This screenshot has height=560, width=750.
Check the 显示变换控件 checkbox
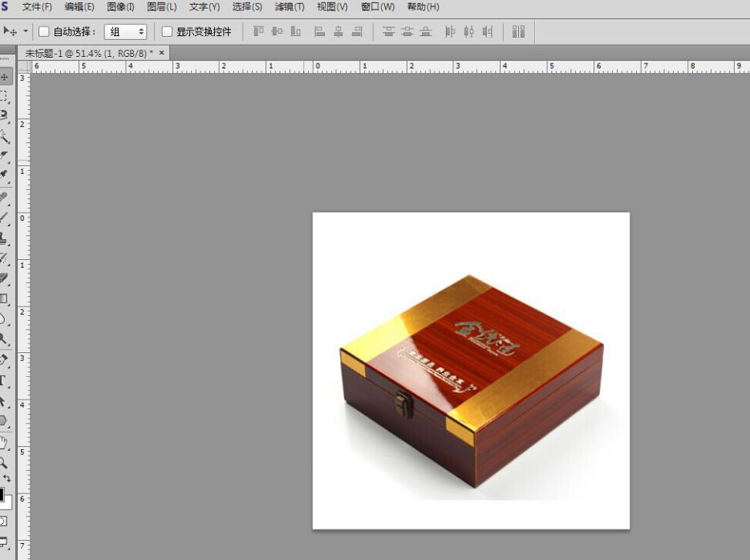tap(167, 32)
